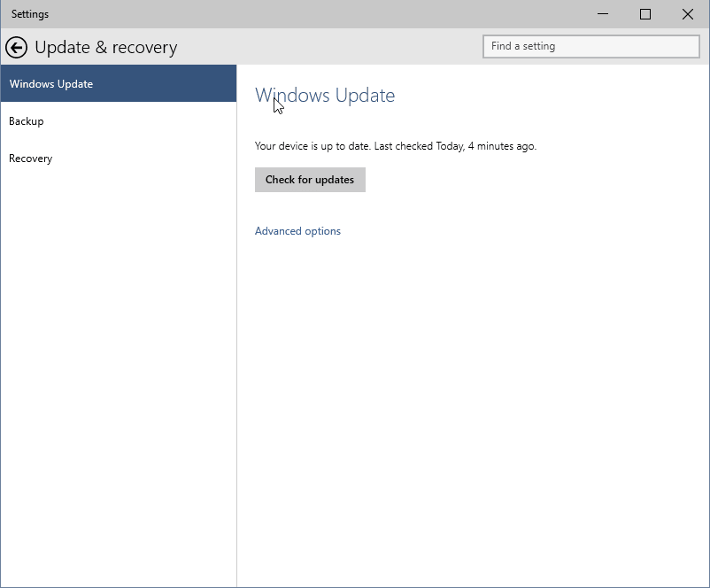Open the Backup section
Viewport: 710px width, 588px height.
pos(118,121)
